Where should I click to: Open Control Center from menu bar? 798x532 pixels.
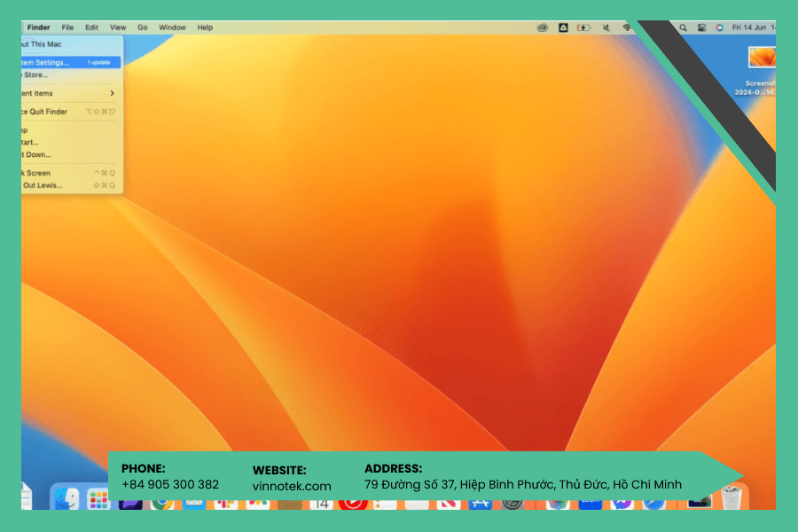pyautogui.click(x=701, y=27)
